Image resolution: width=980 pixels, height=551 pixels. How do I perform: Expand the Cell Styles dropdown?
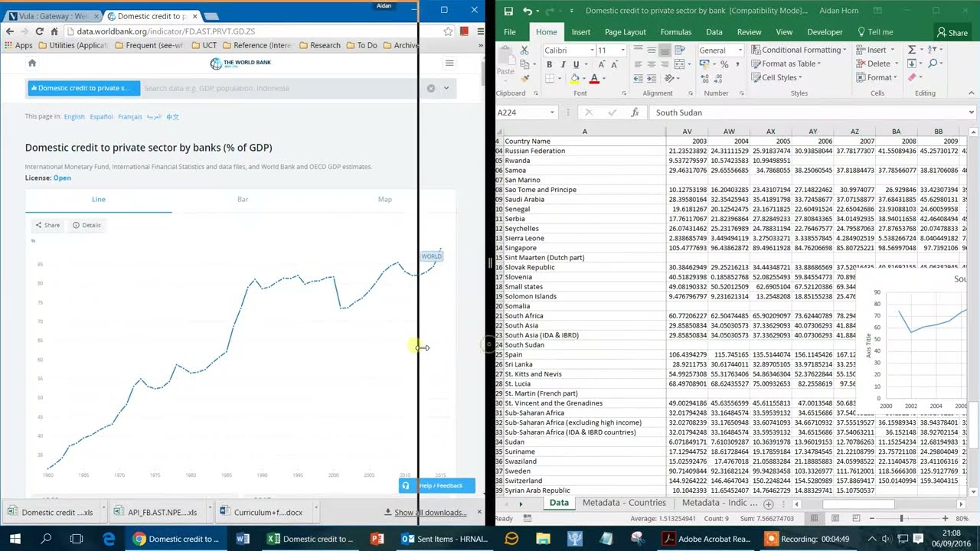pos(802,78)
